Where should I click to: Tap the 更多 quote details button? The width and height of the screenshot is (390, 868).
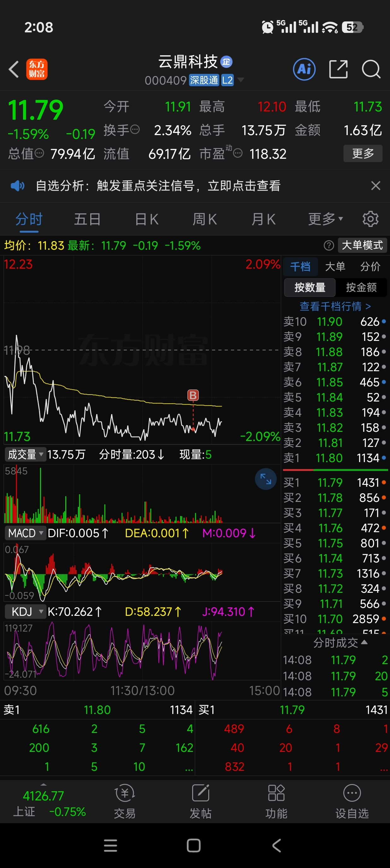tap(363, 153)
